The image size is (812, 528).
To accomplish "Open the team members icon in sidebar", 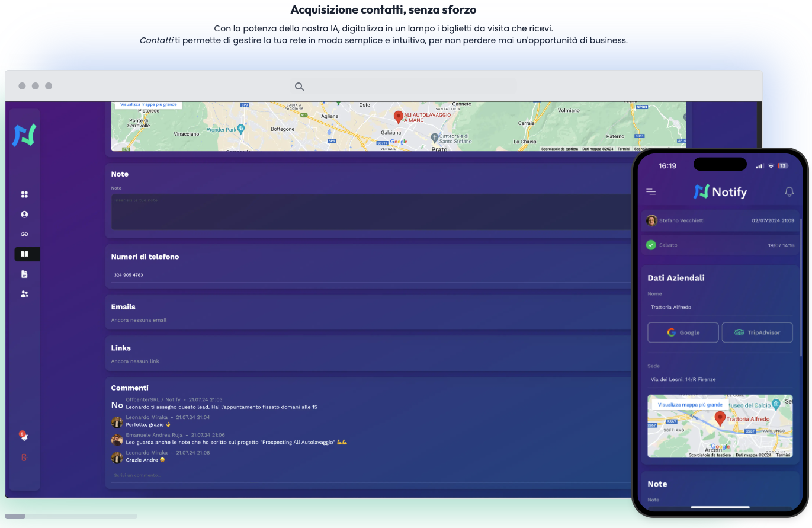I will coord(24,294).
